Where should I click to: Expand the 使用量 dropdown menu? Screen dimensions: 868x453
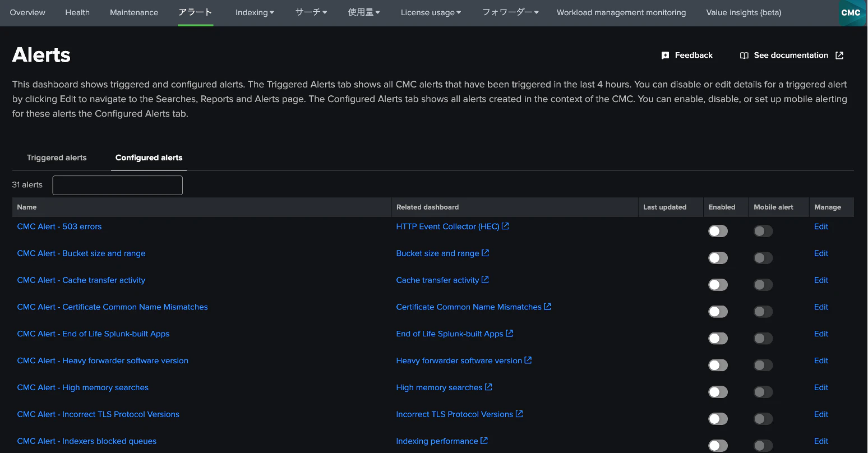[x=364, y=12]
